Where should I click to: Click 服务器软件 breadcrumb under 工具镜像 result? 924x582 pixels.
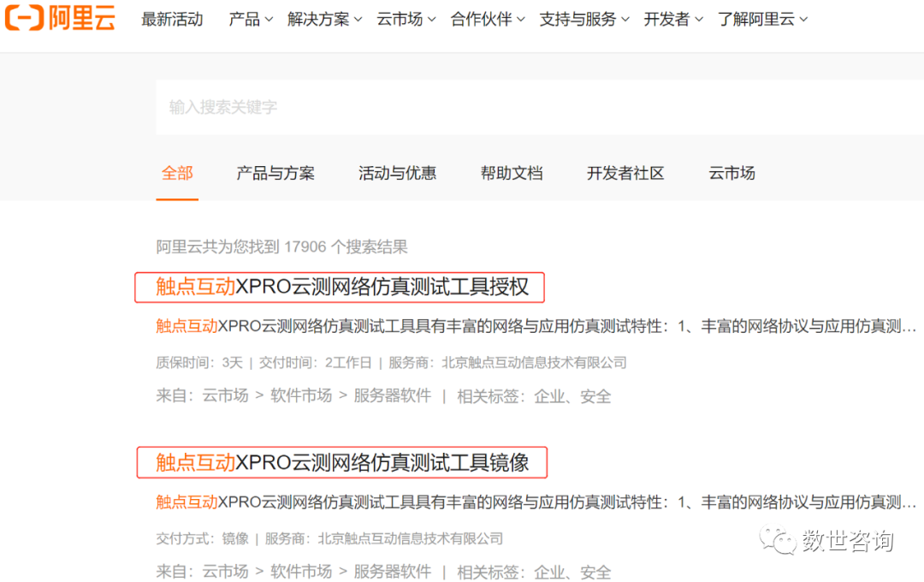pos(393,572)
